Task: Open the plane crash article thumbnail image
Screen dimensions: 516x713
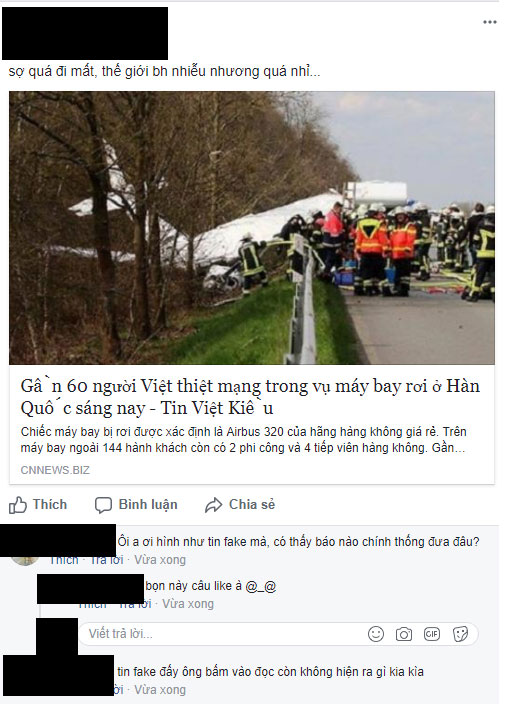Action: tap(252, 228)
